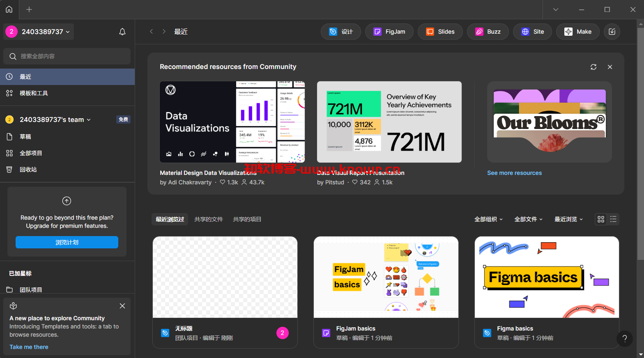Open Our Blooms resource thumbnail

(550, 122)
